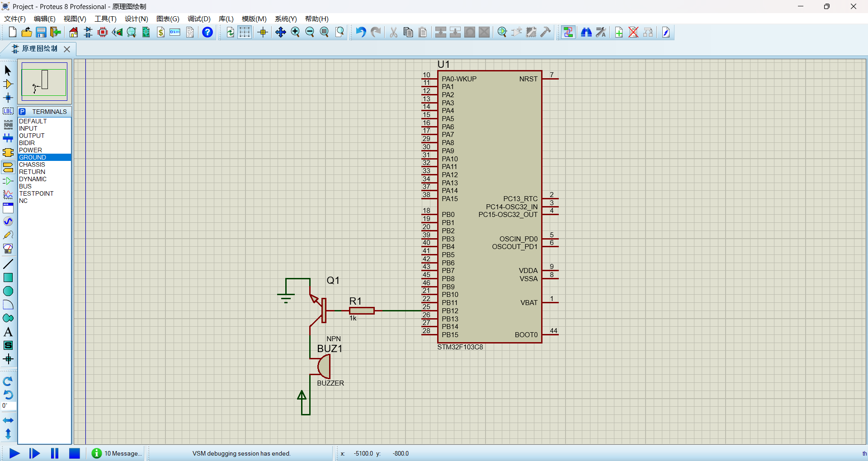Select INPUT terminal in the list

(44, 128)
